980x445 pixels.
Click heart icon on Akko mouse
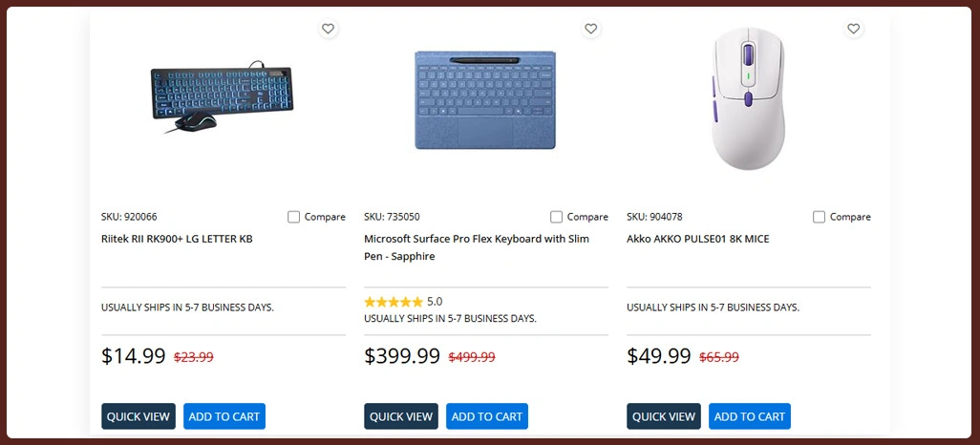[854, 30]
